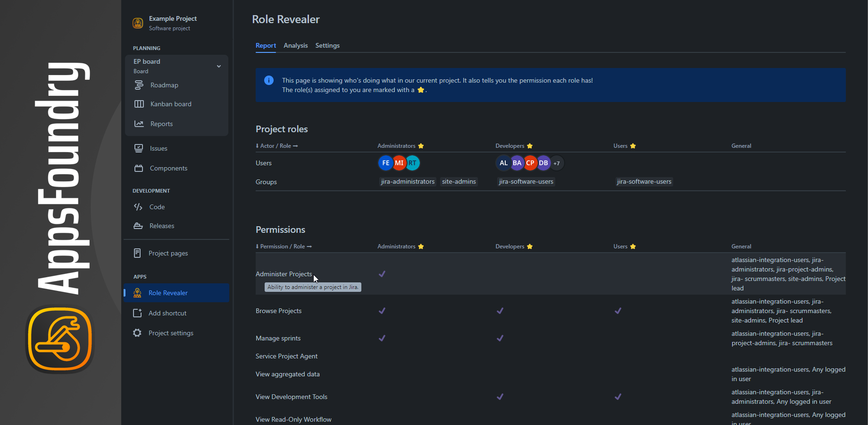Click Administrators check for Manage sprints
Image resolution: width=868 pixels, height=425 pixels.
point(382,338)
